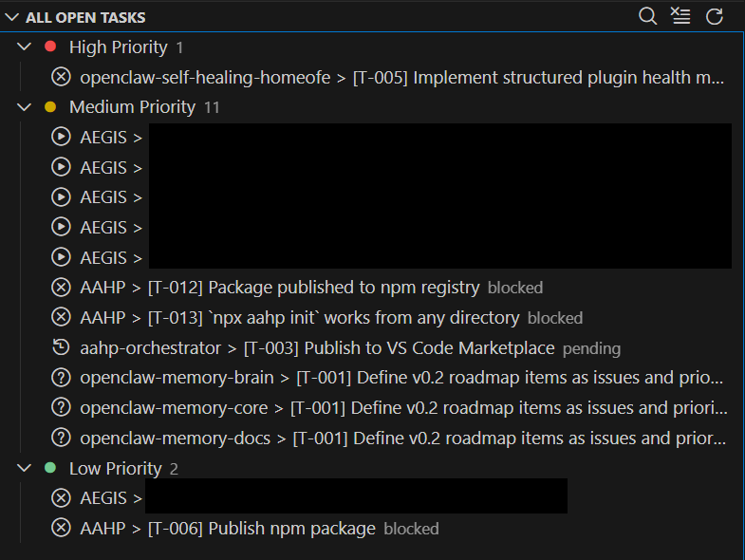Collapse the All Open Tasks section

[11, 17]
